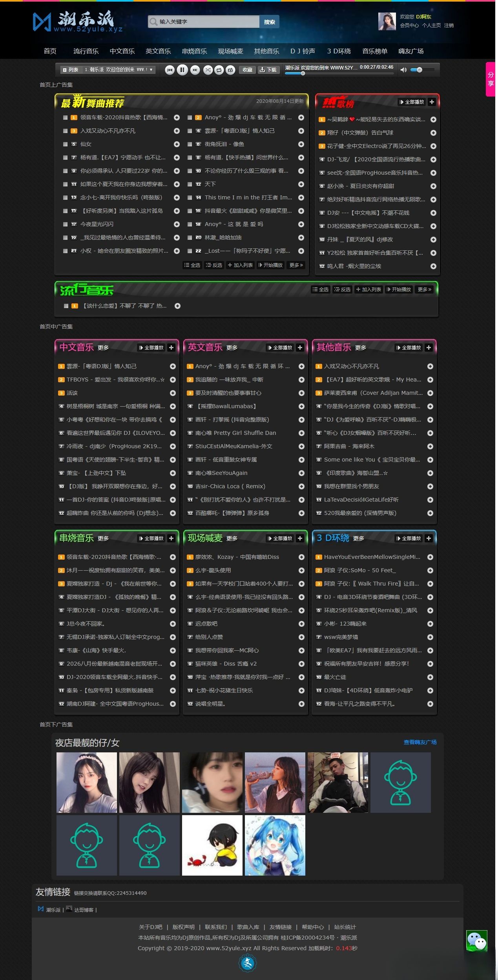Click the 搜索 search button
The image size is (498, 980).
(269, 22)
